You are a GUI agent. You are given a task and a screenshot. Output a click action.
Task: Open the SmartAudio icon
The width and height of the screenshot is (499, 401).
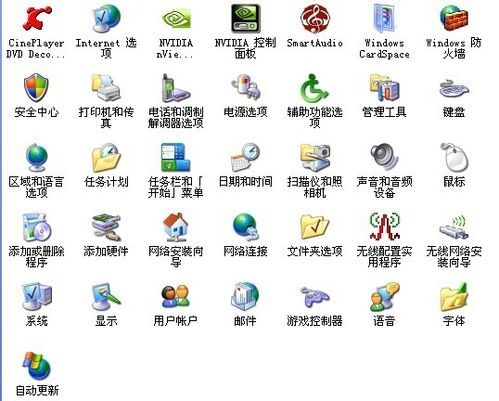coord(315,19)
